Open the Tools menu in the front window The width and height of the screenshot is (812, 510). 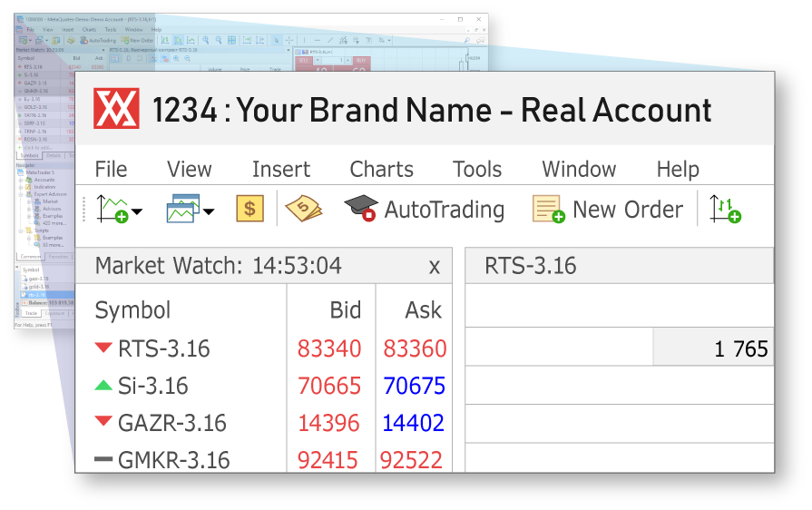(x=477, y=170)
